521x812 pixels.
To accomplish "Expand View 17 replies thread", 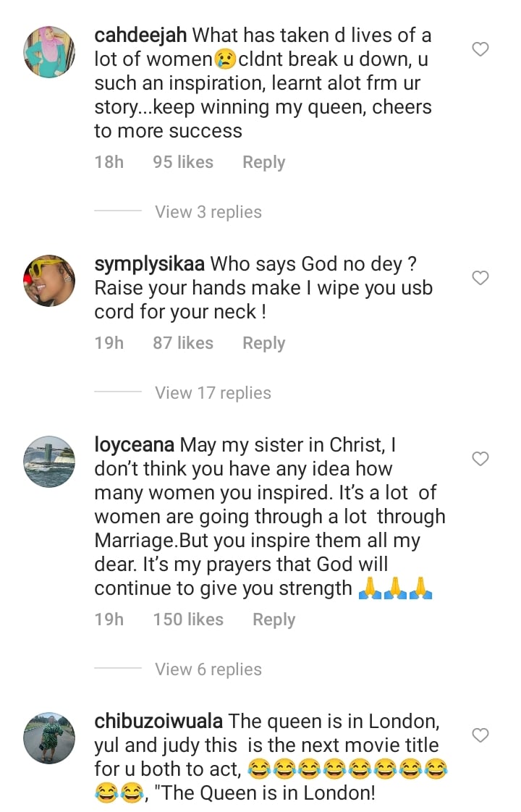I will point(213,393).
